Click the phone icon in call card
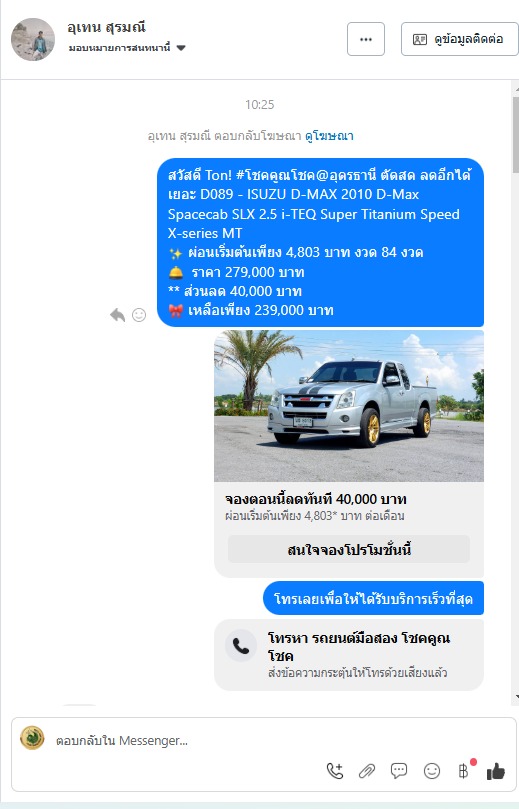Image resolution: width=519 pixels, height=809 pixels. tap(241, 645)
